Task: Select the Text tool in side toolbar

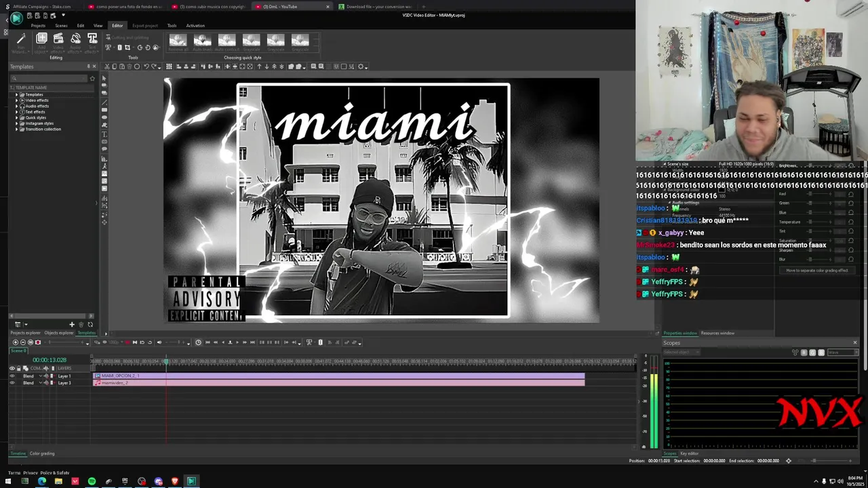Action: click(104, 134)
